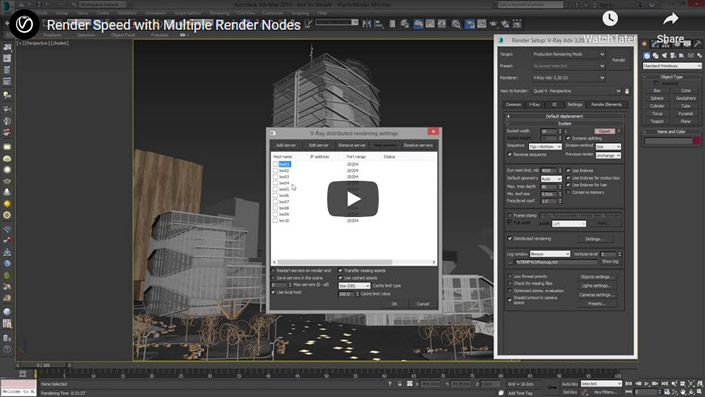Screen dimensions: 705x397
Task: Open the Sequence dropdown
Action: click(x=545, y=147)
